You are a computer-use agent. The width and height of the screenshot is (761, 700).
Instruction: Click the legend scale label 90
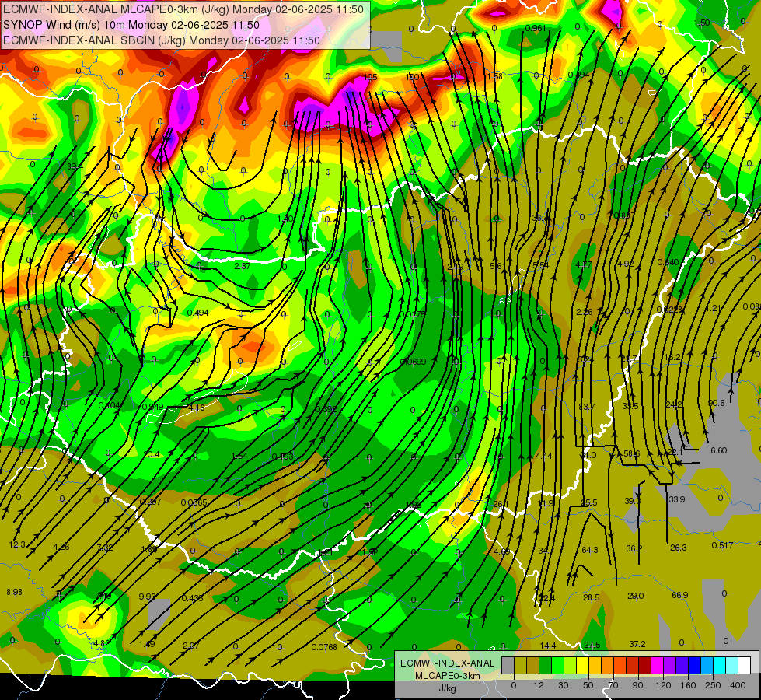coord(637,685)
